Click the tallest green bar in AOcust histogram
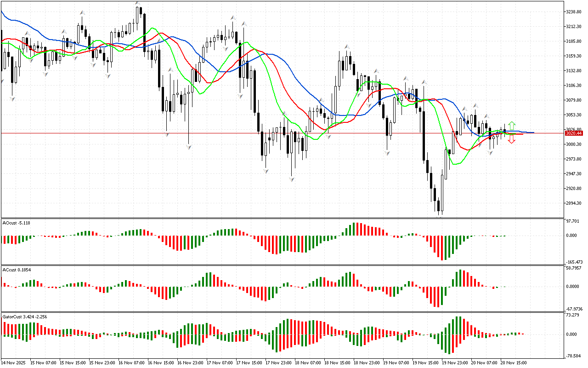 pos(354,229)
